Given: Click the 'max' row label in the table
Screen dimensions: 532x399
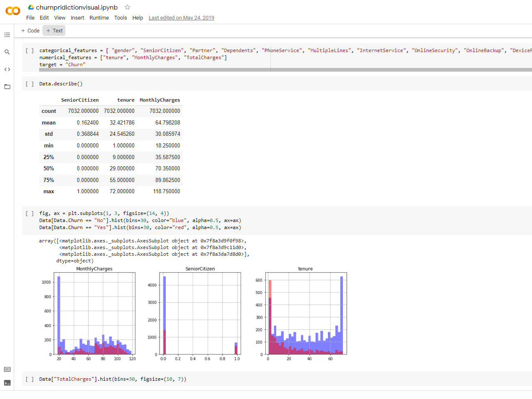Looking at the screenshot, I should [49, 192].
